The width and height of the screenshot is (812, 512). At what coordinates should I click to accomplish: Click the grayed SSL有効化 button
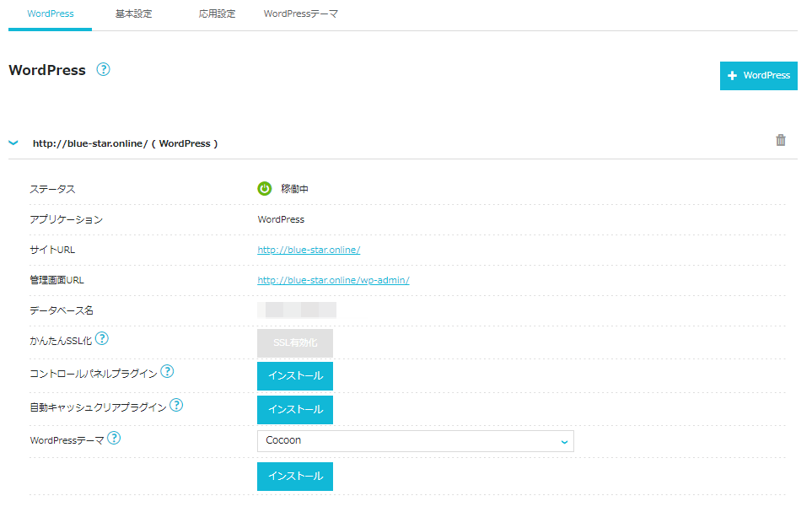point(295,343)
